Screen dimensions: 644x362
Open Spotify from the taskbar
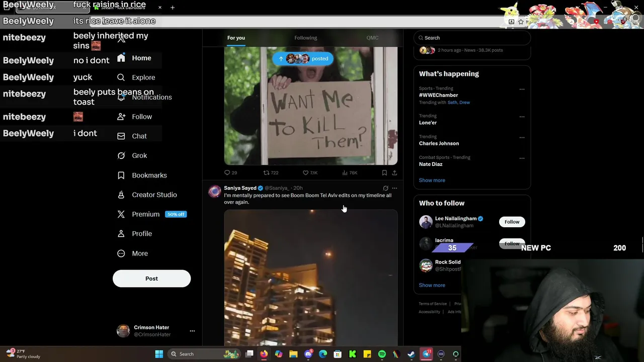point(382,354)
